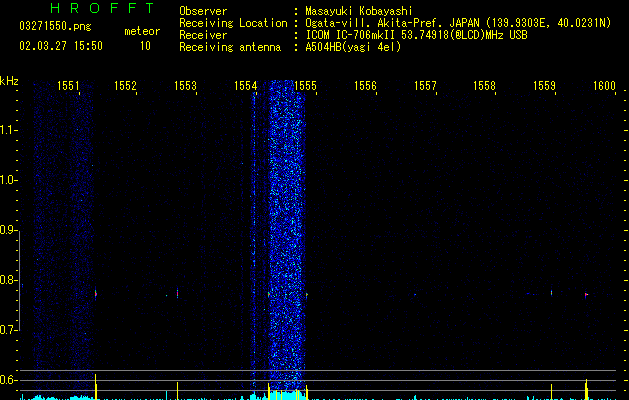Click the meteor echo at 1559
The image size is (629, 400).
pos(551,293)
